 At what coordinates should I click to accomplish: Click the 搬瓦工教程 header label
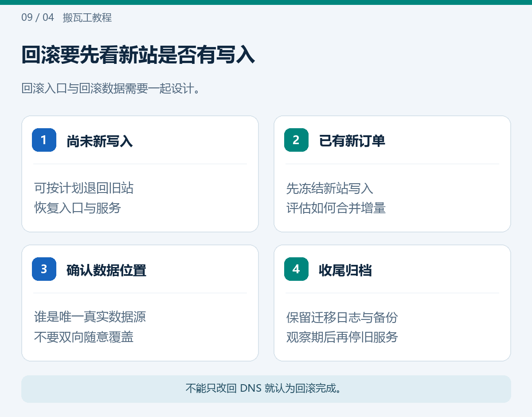tap(87, 18)
